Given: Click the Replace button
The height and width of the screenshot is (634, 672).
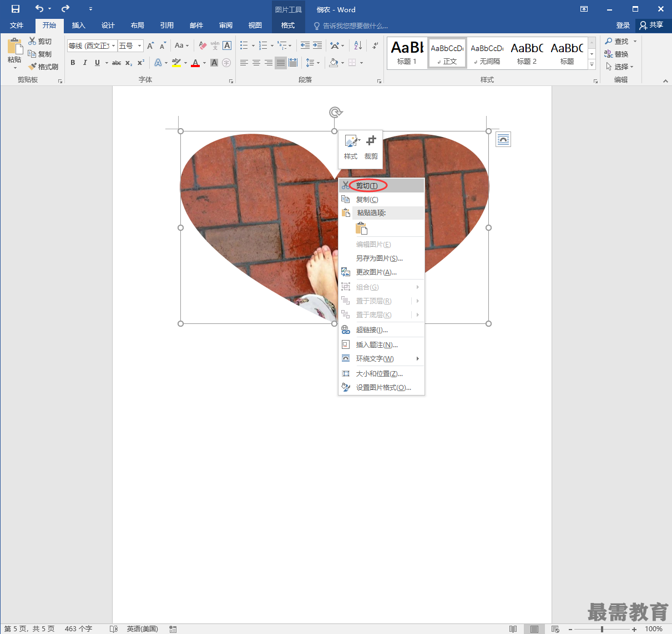Looking at the screenshot, I should [x=617, y=54].
